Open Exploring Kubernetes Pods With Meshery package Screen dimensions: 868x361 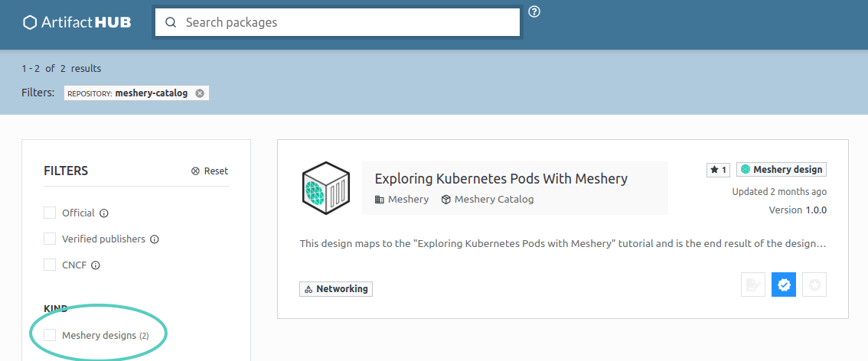click(501, 179)
